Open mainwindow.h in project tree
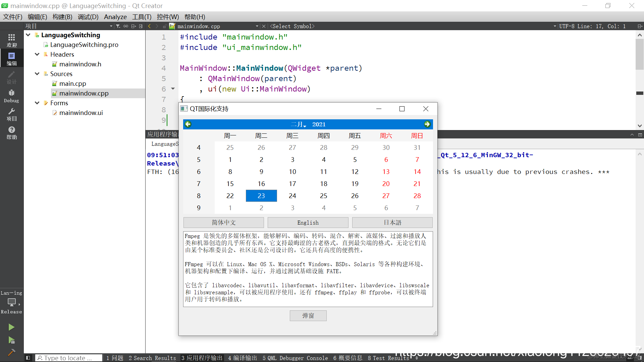 click(80, 64)
